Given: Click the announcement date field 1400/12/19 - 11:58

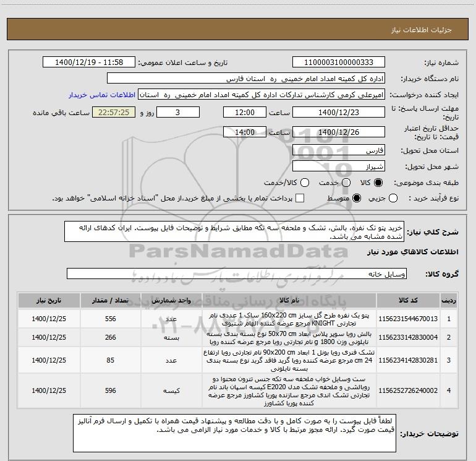Looking at the screenshot, I should point(89,62).
